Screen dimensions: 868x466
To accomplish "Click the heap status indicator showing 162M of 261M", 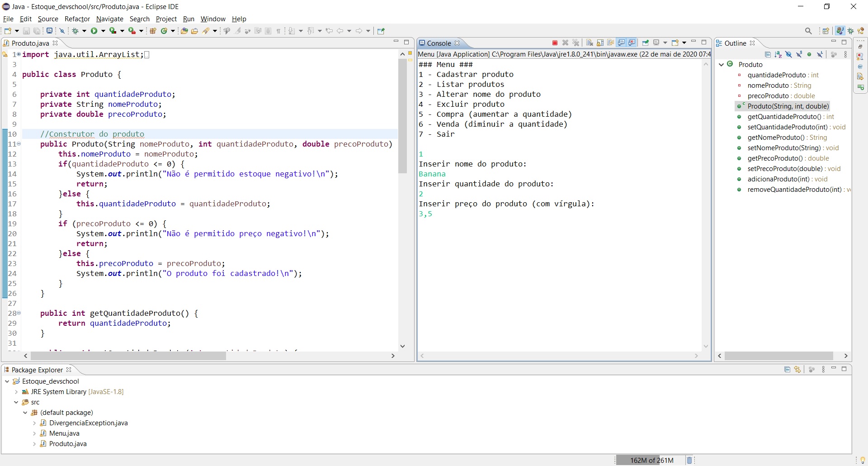I will click(x=651, y=460).
